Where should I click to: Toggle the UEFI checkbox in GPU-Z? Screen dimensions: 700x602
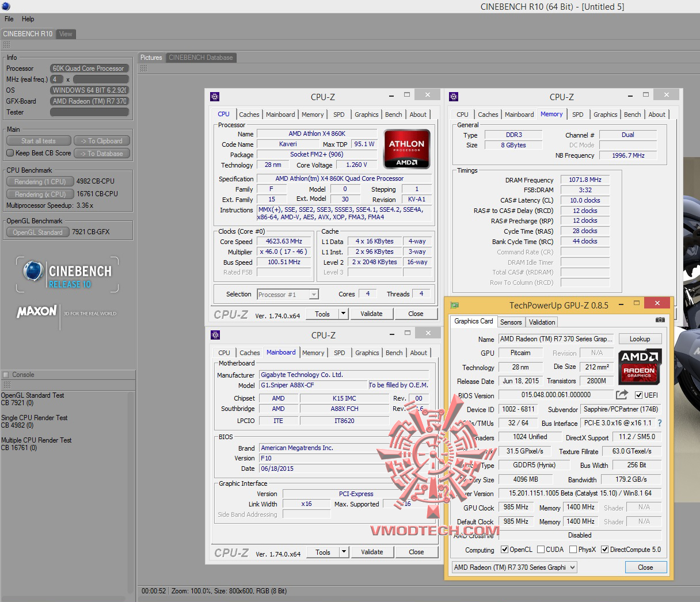638,395
